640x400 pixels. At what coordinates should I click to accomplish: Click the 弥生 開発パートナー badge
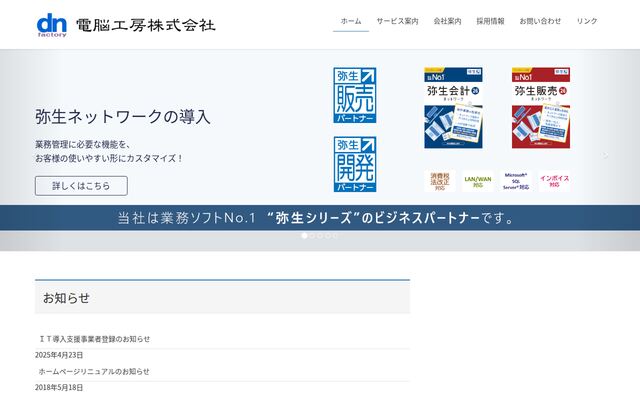coord(355,164)
